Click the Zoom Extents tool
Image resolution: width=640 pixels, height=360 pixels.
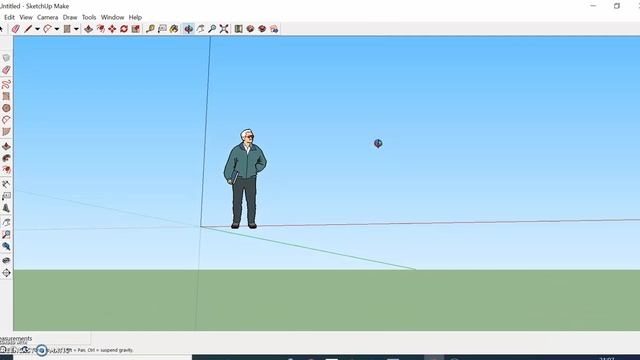(224, 29)
